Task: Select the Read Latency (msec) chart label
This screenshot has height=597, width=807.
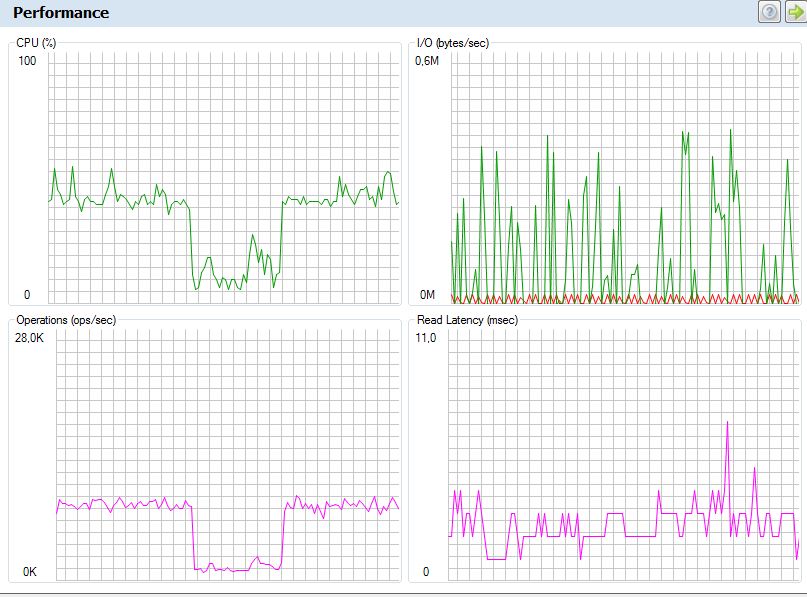Action: point(467,320)
